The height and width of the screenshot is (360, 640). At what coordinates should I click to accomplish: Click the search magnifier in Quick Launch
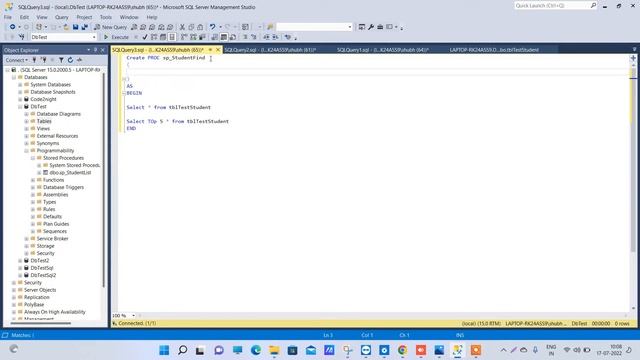click(593, 5)
